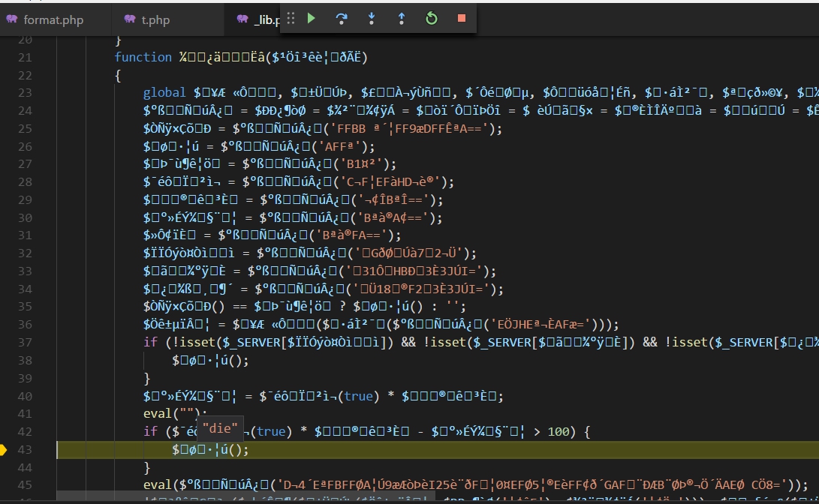Viewport: 819px width, 504px height.
Task: Click the number 100 on line 42
Action: tap(558, 431)
